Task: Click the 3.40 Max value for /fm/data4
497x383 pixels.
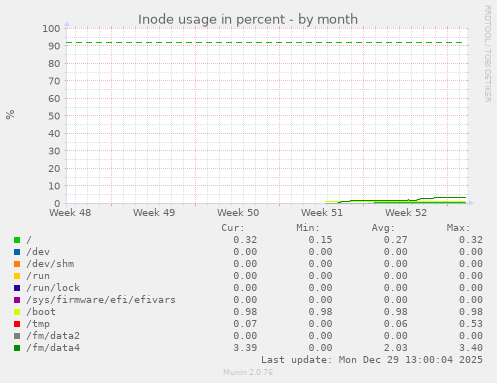Action: [x=471, y=348]
